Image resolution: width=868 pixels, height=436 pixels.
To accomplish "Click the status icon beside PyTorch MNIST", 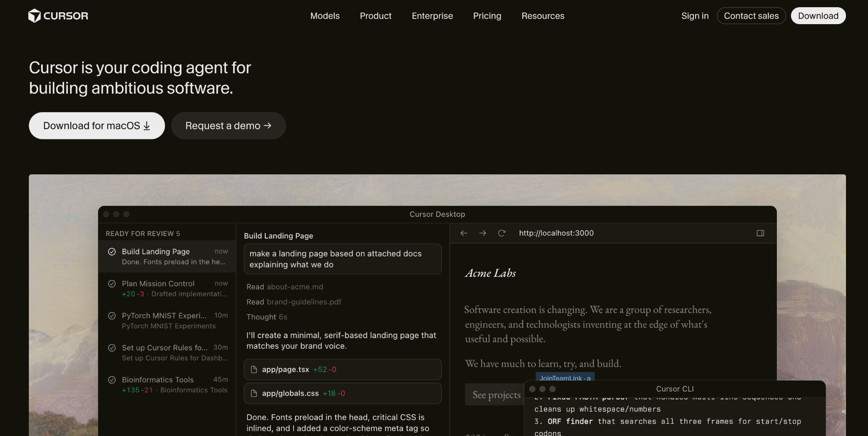I will tap(112, 316).
